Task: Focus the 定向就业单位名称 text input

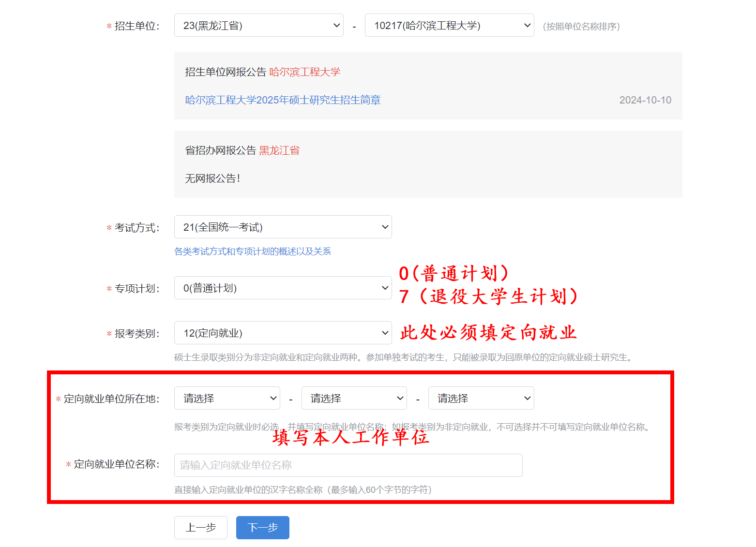Action: [348, 465]
